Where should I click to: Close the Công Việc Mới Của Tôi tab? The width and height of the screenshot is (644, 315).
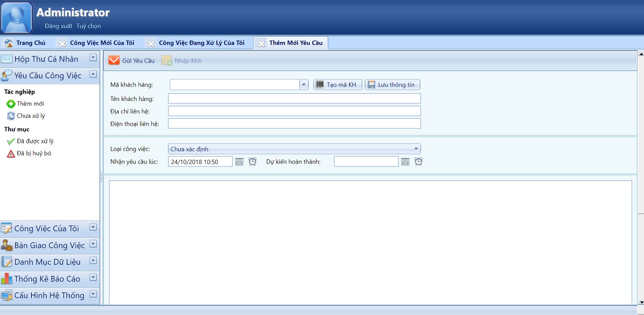point(62,43)
